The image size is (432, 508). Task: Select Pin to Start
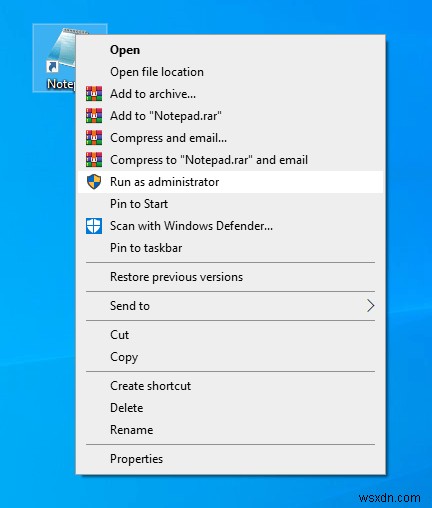230,204
